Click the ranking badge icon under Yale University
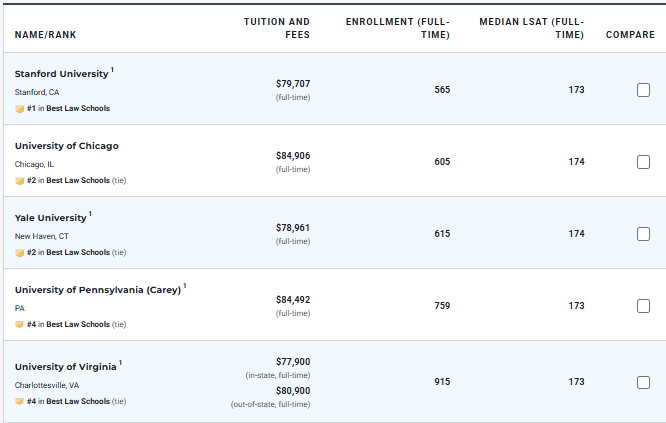 [x=19, y=252]
